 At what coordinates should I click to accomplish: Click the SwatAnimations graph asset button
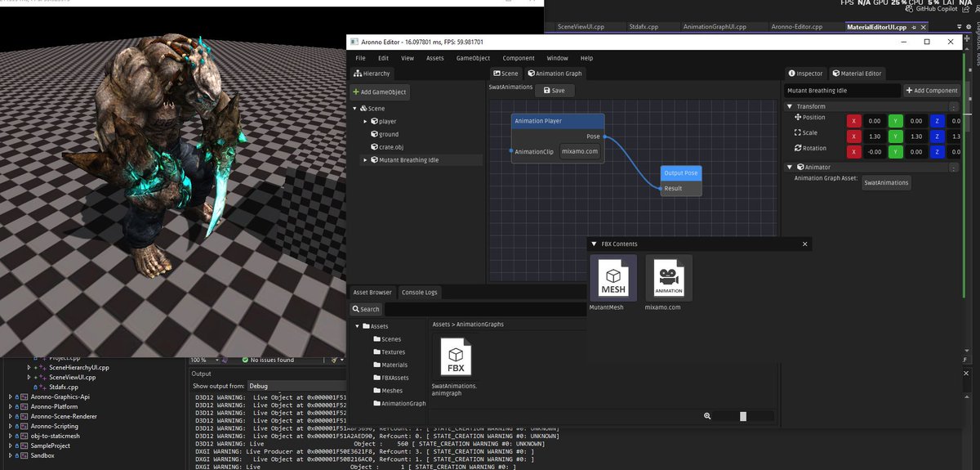click(886, 182)
